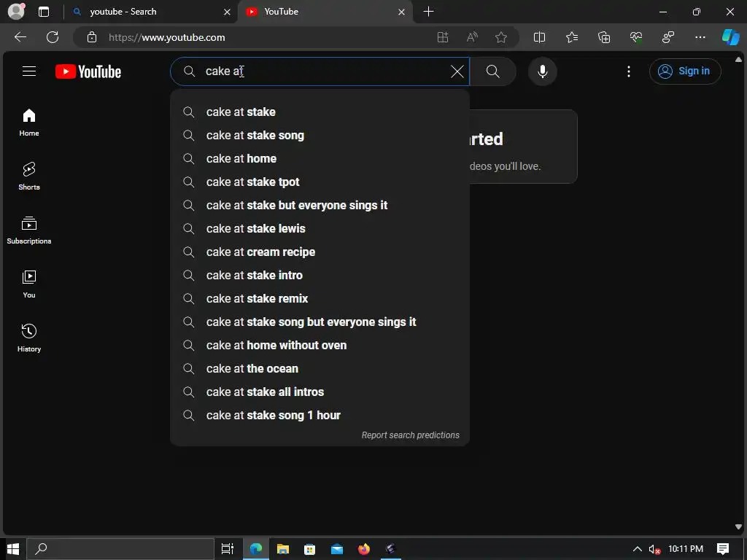Add this page to favorites star
747x560 pixels.
(x=500, y=37)
